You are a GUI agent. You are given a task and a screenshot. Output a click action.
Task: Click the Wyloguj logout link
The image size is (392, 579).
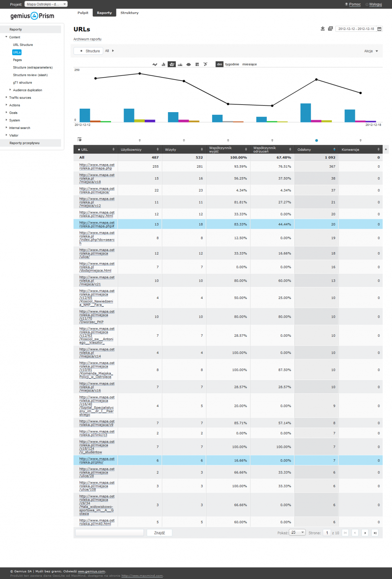click(x=375, y=5)
